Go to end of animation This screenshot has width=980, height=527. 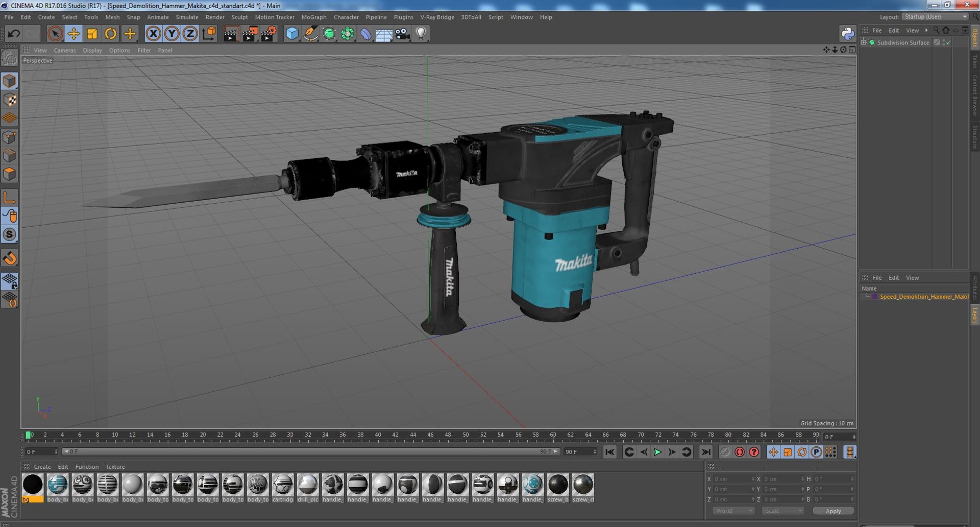pyautogui.click(x=706, y=452)
